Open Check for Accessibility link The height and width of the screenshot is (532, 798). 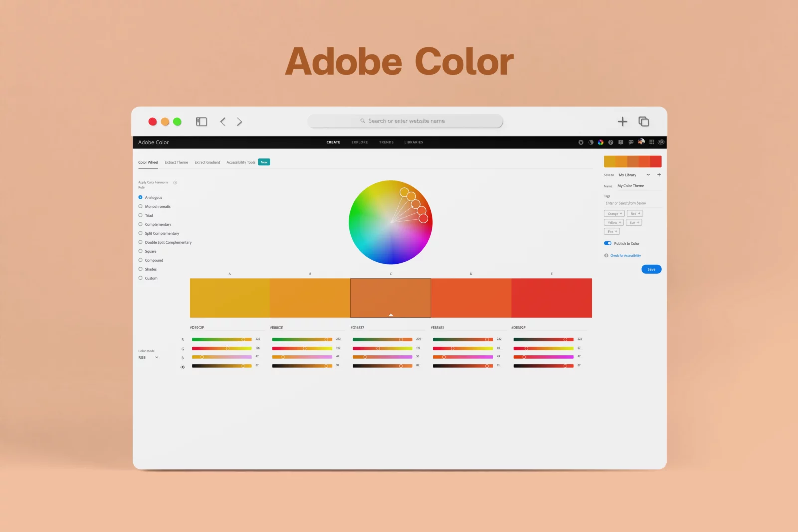pos(625,256)
